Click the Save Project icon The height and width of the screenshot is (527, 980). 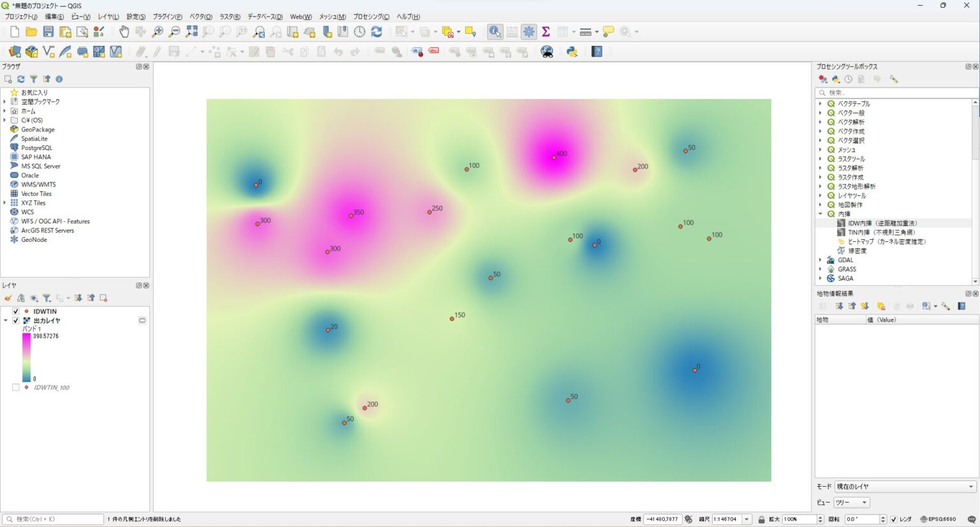48,32
